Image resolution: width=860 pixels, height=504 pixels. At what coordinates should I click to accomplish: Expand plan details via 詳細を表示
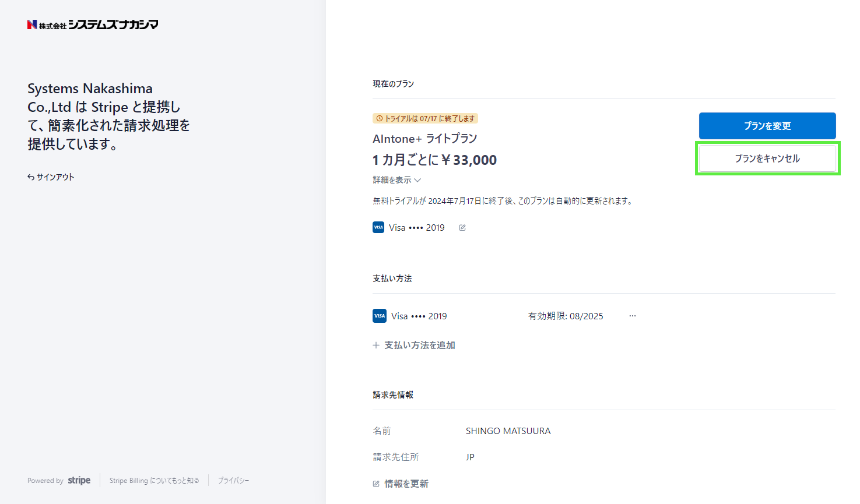click(392, 180)
